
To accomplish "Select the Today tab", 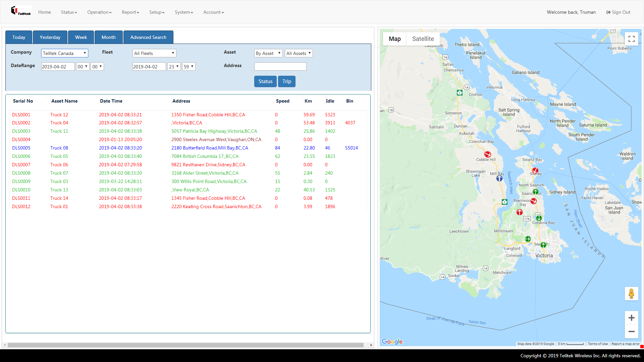I will pyautogui.click(x=19, y=37).
